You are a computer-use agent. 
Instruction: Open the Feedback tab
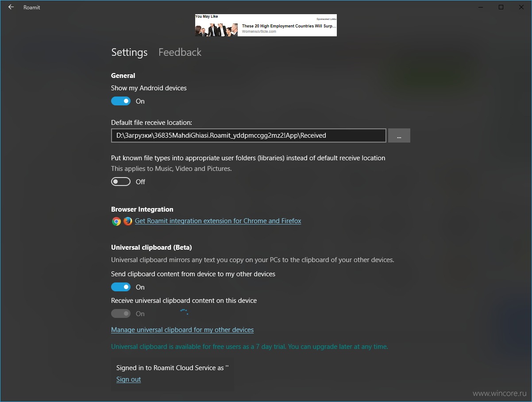pyautogui.click(x=180, y=52)
